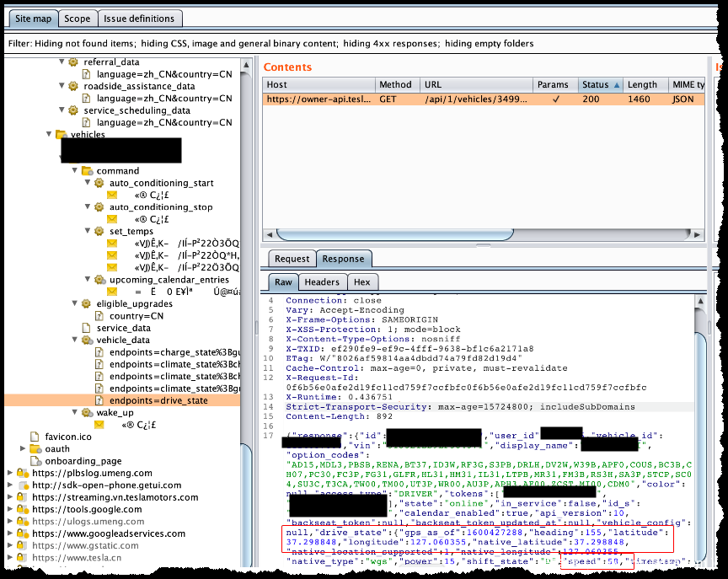This screenshot has width=728, height=579.
Task: Click the command folder icon
Action: (x=86, y=171)
